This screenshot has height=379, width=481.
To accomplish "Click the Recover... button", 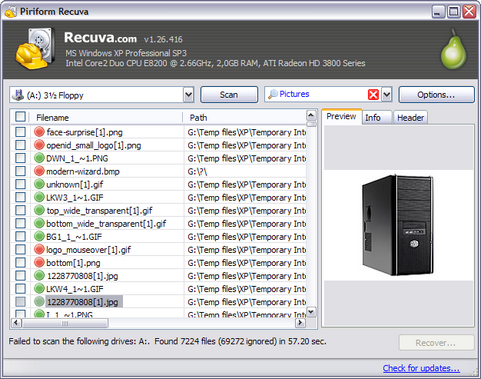I will [x=436, y=343].
